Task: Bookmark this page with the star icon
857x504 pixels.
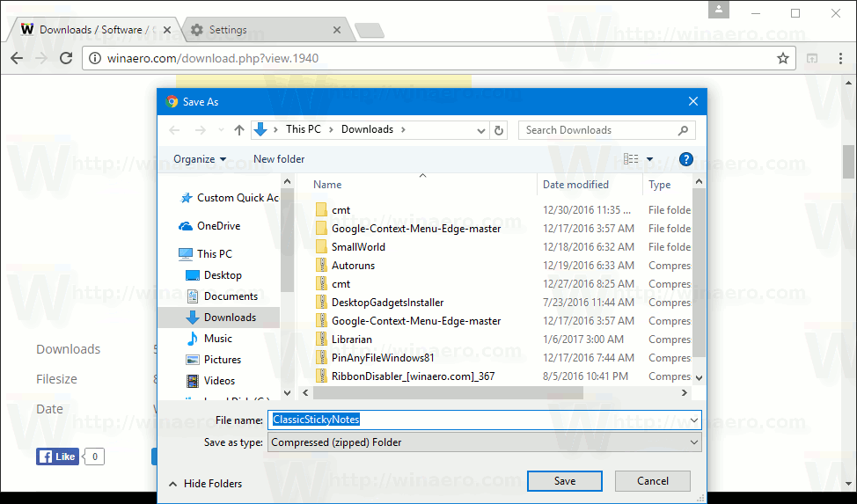Action: point(783,58)
